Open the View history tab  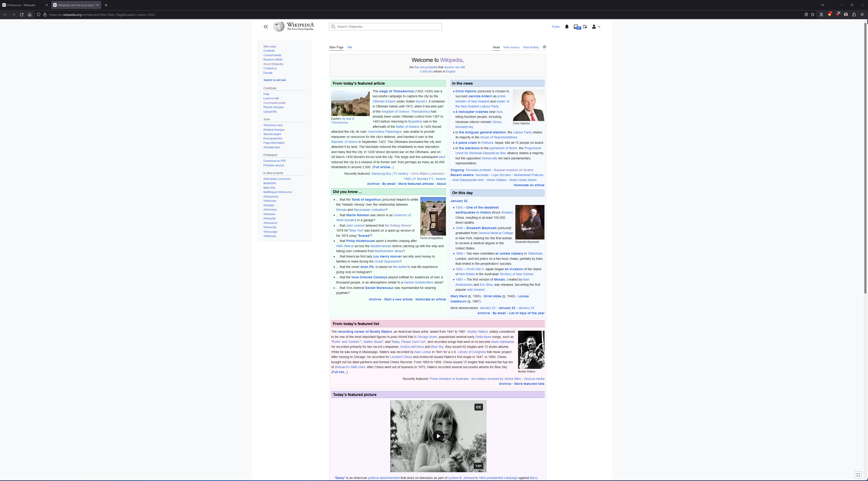(531, 47)
